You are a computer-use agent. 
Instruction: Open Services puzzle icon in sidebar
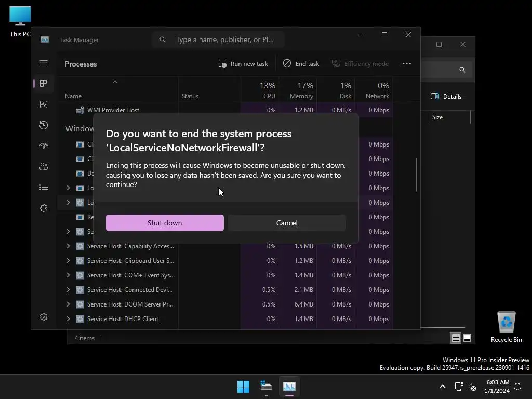[44, 208]
